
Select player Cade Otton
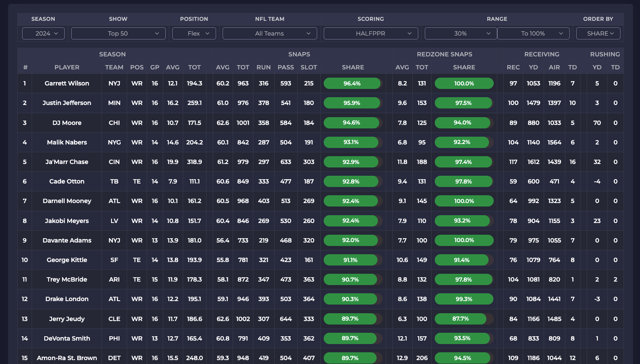point(67,181)
